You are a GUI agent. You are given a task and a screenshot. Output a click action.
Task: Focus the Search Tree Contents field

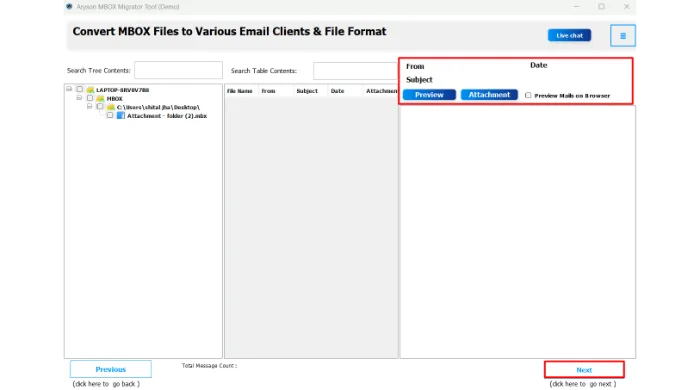179,71
